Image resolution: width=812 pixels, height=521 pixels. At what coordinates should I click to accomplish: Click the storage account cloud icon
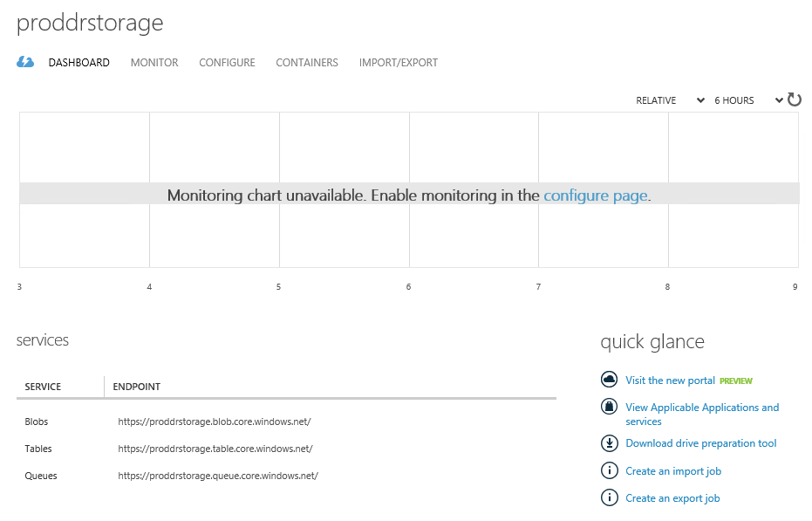pos(25,62)
